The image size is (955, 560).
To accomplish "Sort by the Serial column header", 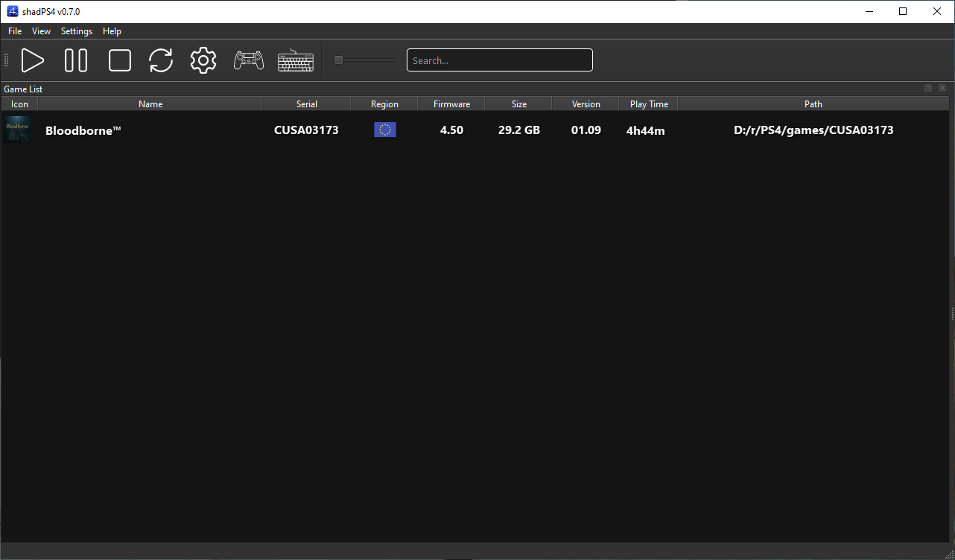I will pos(306,104).
